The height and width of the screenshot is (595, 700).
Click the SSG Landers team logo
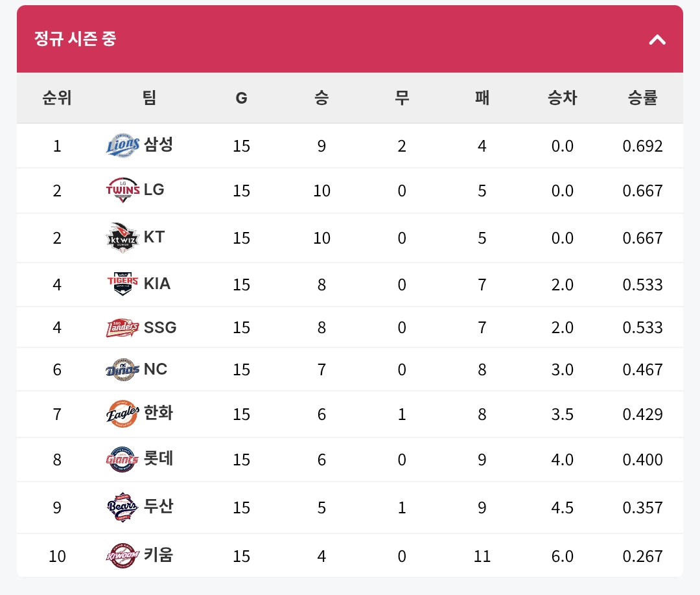[x=122, y=327]
